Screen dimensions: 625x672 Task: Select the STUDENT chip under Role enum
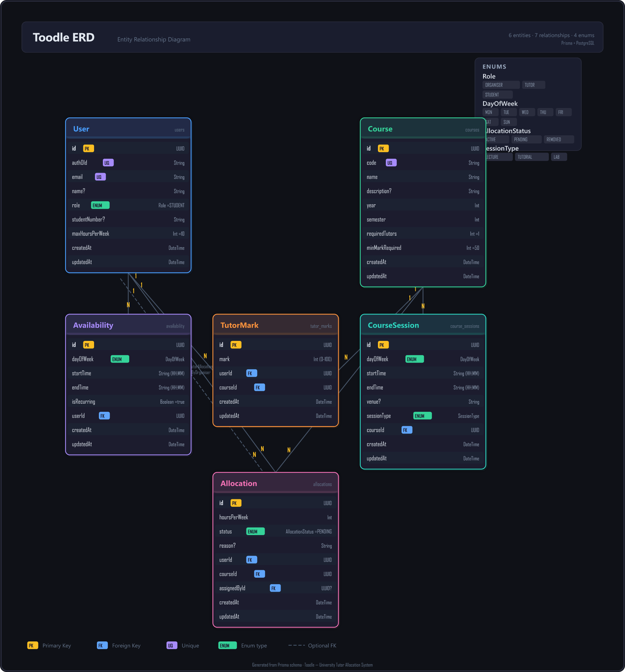(x=497, y=95)
